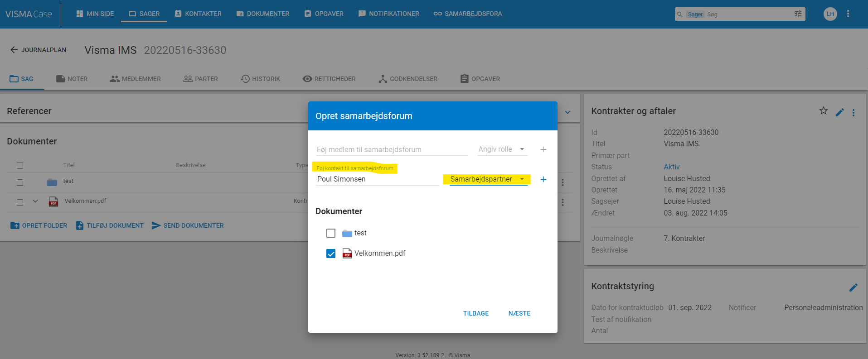
Task: Open Opgaver in top navigation bar
Action: point(324,14)
